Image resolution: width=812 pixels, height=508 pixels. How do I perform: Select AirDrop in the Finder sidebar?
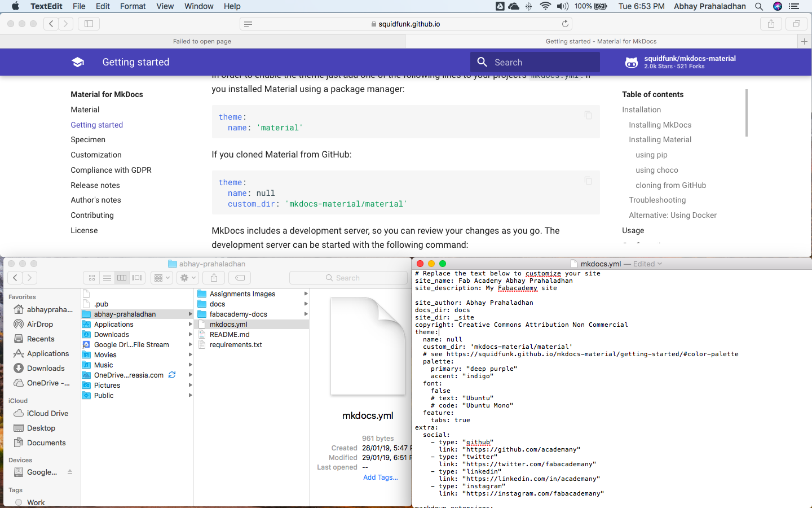(x=40, y=324)
